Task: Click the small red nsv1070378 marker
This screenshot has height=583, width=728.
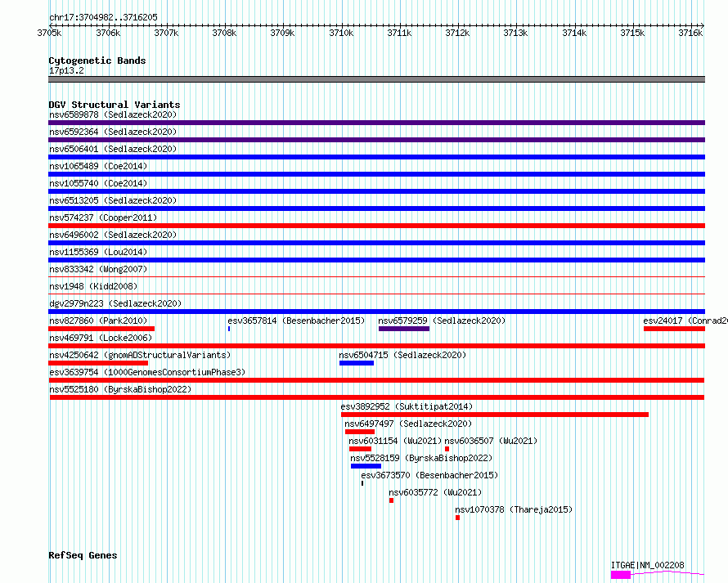Action: pos(458,518)
